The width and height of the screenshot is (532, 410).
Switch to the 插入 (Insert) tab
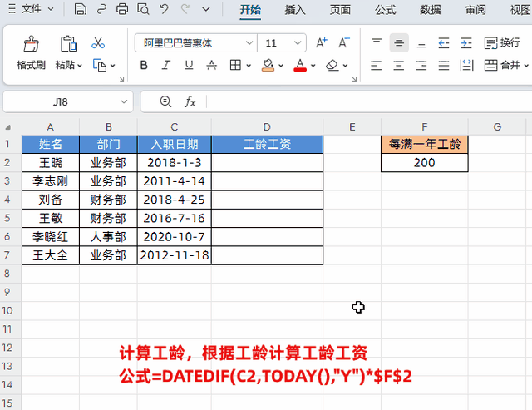pos(295,10)
